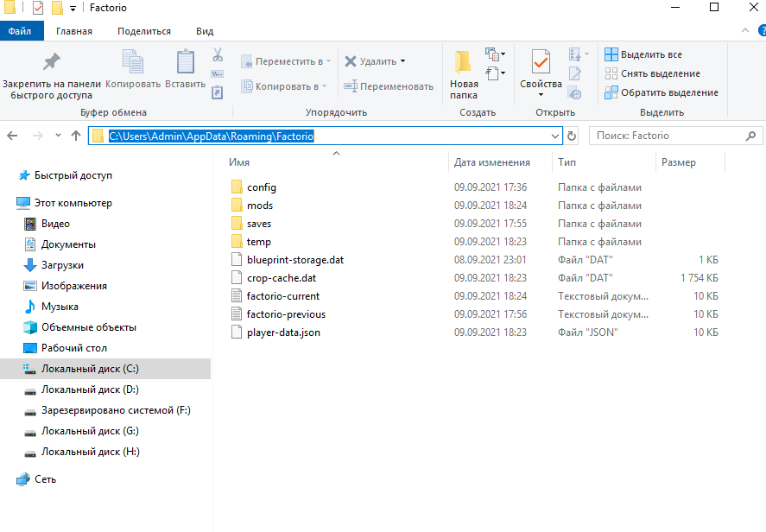766x532 pixels.
Task: Go back with the left arrow
Action: click(x=12, y=136)
